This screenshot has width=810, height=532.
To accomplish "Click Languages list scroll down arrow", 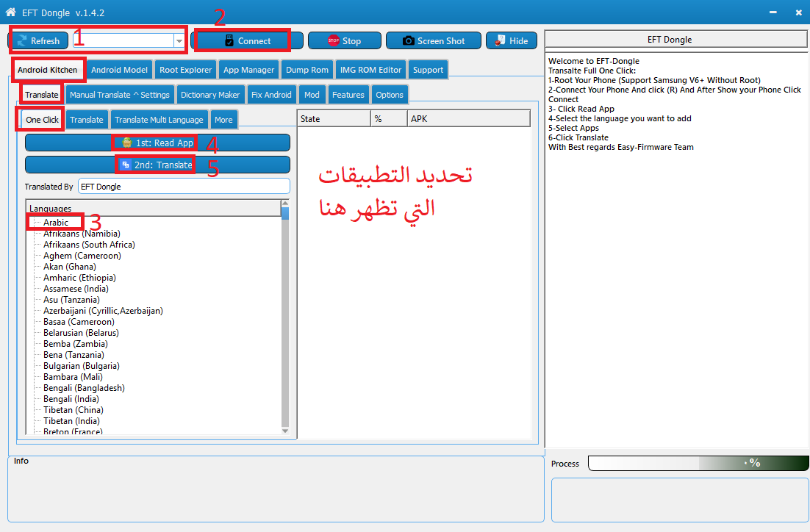I will click(x=285, y=431).
